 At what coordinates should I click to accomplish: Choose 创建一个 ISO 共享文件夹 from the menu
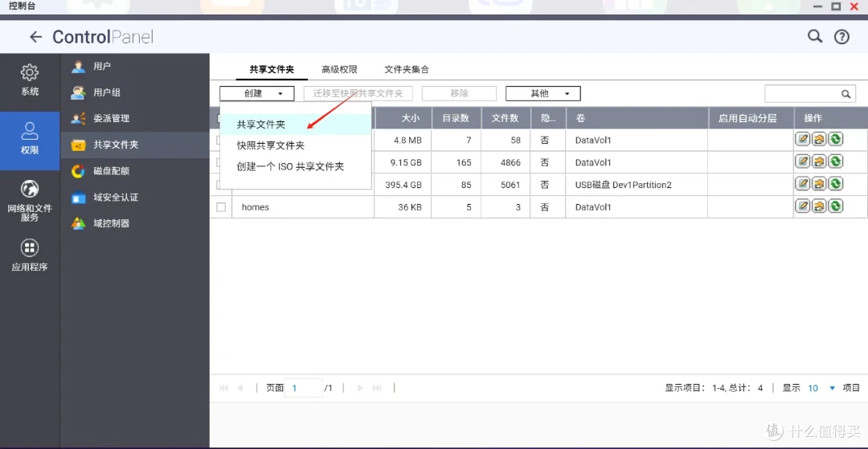pyautogui.click(x=296, y=166)
